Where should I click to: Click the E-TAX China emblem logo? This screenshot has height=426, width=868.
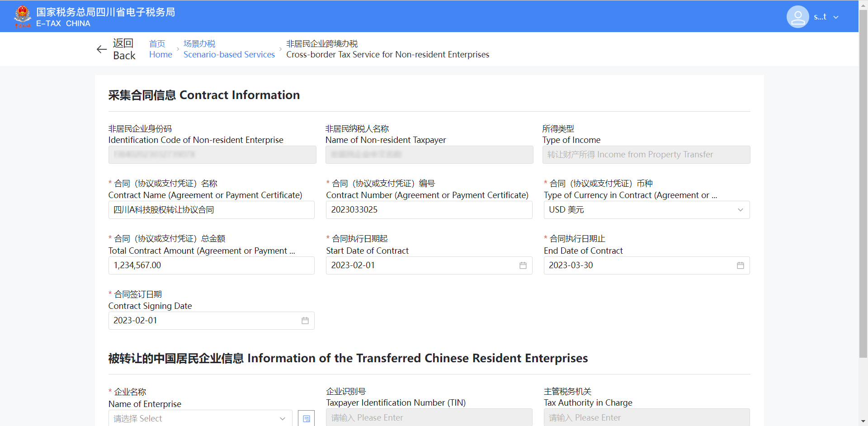click(x=22, y=16)
